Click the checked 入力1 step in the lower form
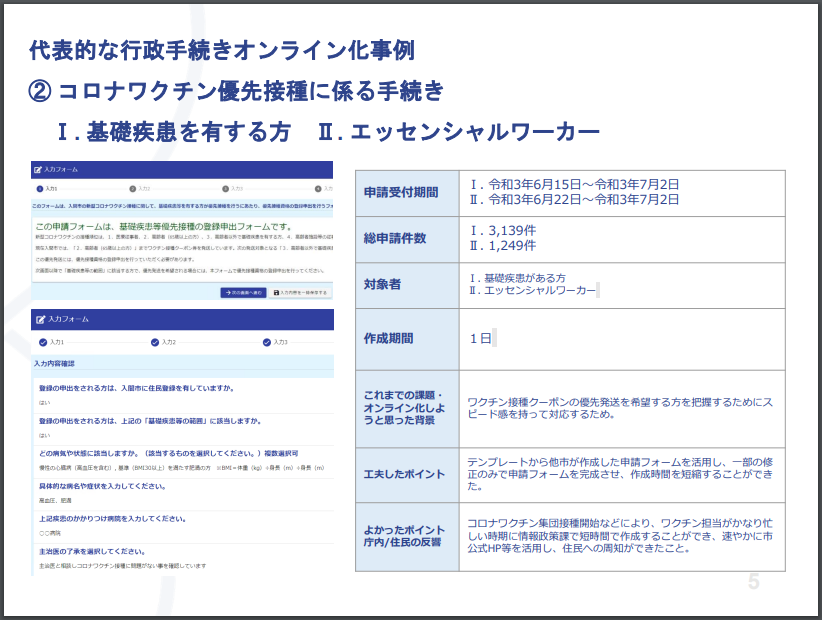 (44, 342)
